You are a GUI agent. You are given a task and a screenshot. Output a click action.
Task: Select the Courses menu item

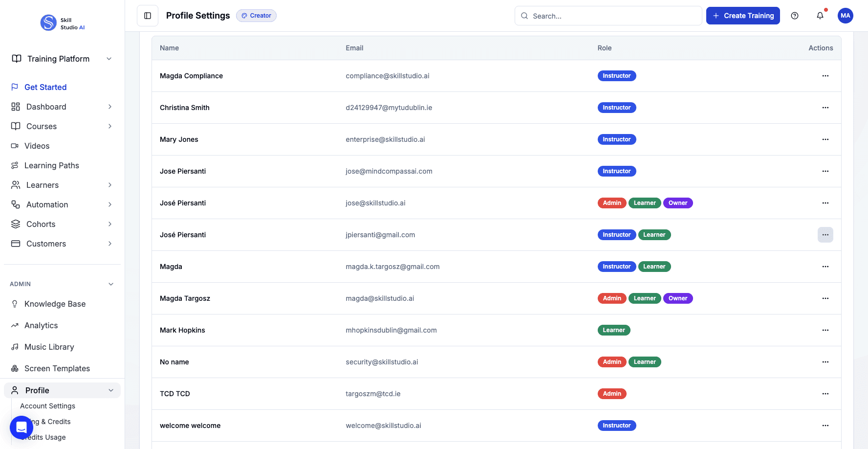[x=40, y=126]
